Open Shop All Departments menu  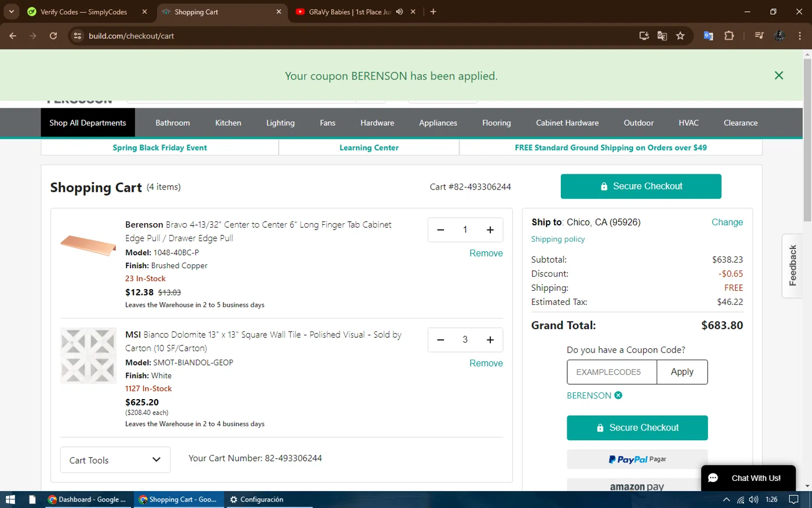point(88,123)
